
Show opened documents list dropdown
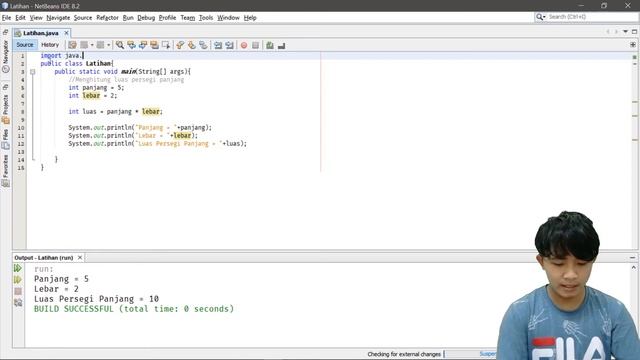pyautogui.click(x=625, y=32)
